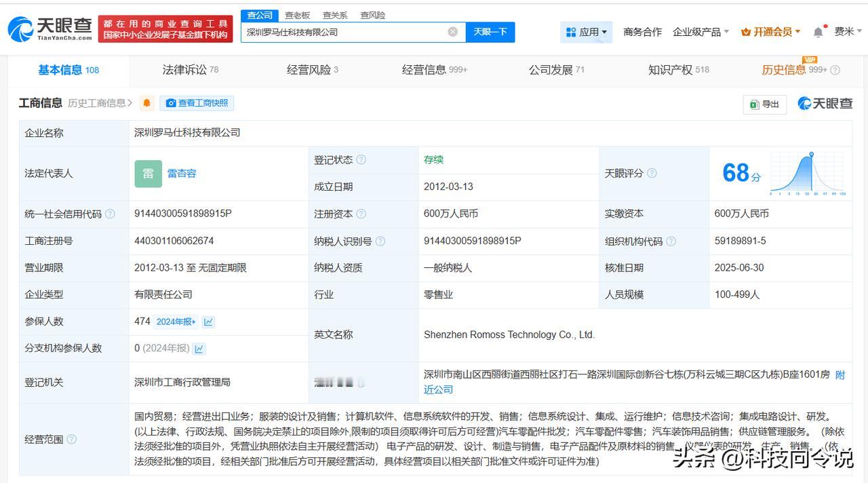This screenshot has width=868, height=483.
Task: Click the TianYanCha logo in the header
Action: pos(50,29)
